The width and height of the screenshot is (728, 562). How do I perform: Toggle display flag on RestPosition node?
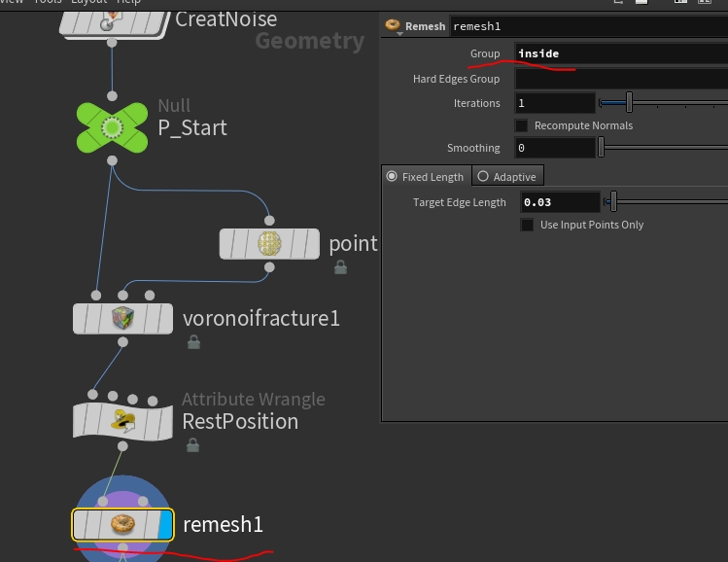pyautogui.click(x=165, y=421)
